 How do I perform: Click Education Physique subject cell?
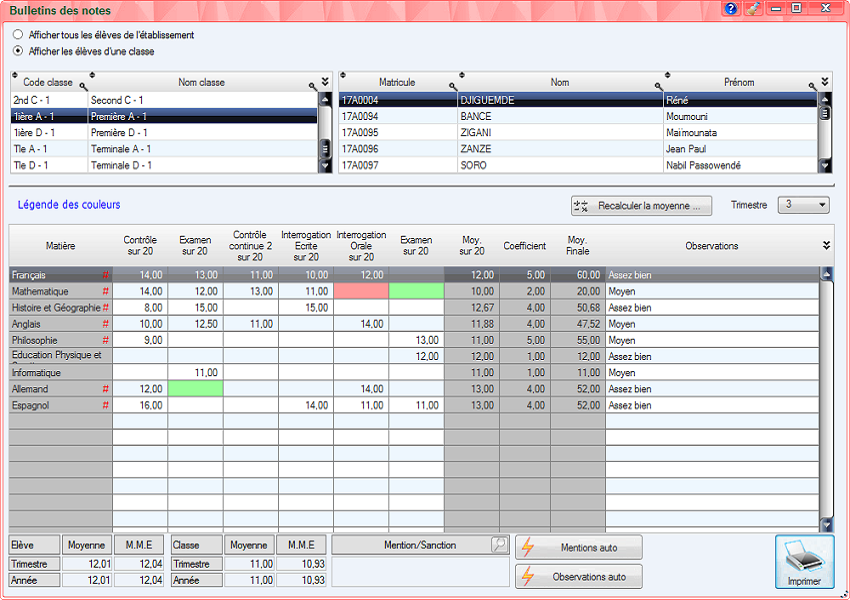tap(60, 356)
